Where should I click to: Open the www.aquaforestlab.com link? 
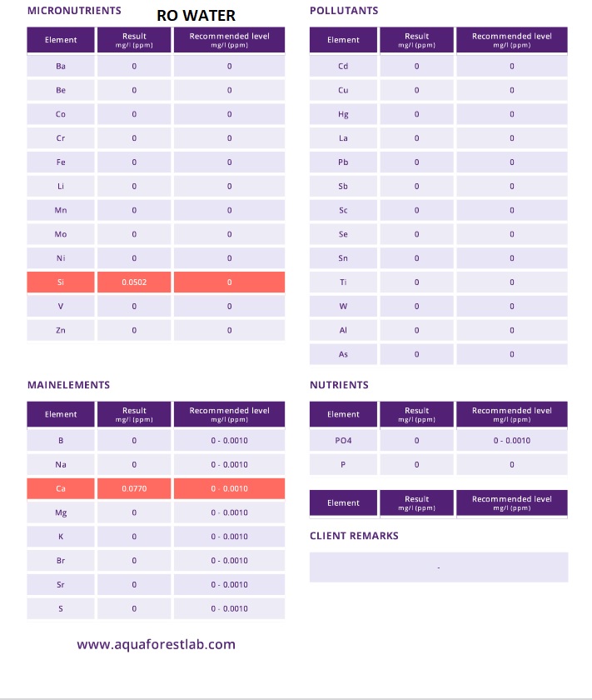(x=156, y=644)
